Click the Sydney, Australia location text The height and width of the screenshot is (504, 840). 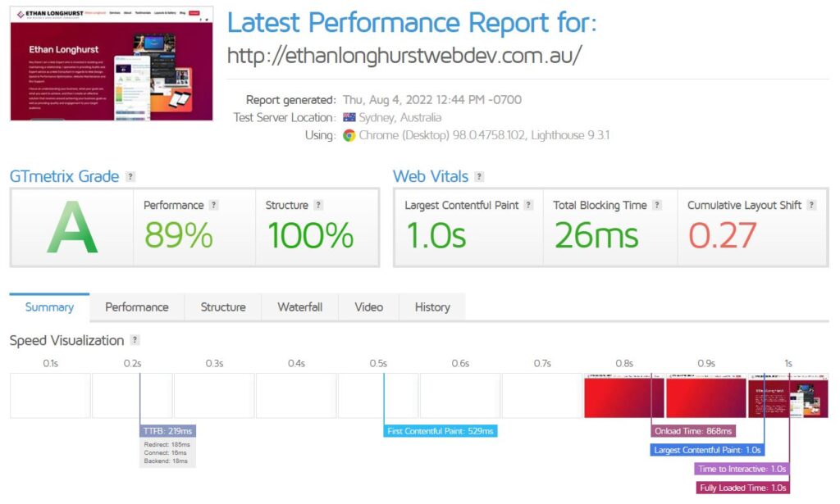click(x=400, y=117)
